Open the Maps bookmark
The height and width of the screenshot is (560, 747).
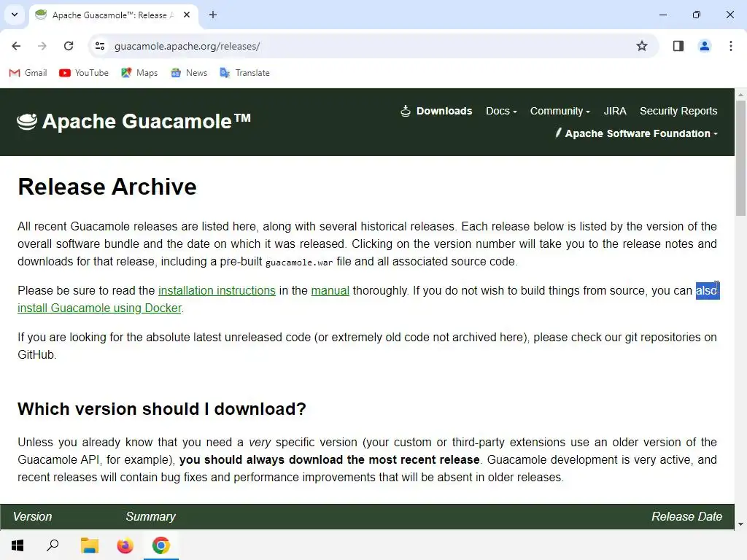(139, 73)
